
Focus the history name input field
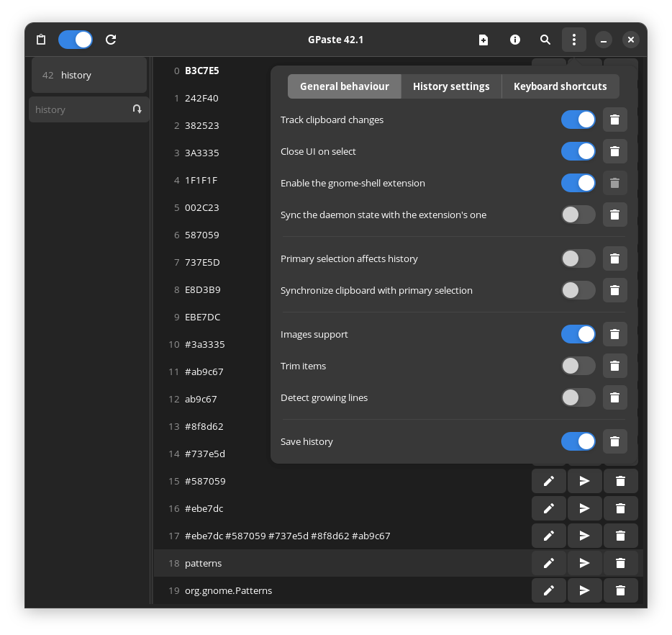pos(89,109)
